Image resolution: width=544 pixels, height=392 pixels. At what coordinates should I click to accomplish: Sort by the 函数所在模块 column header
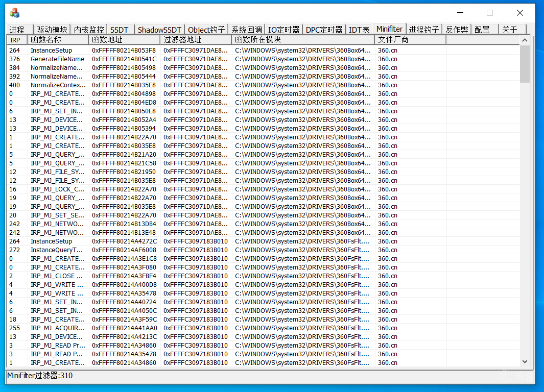click(303, 40)
